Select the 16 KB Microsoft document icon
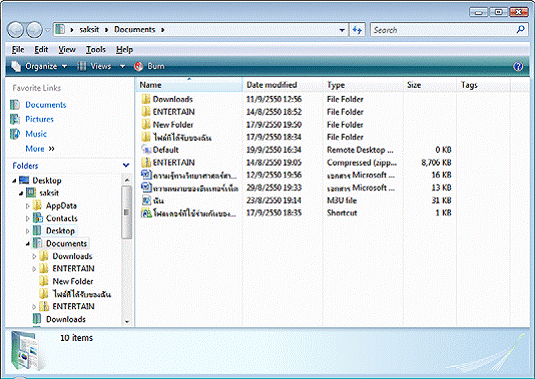The height and width of the screenshot is (379, 535). [x=146, y=175]
